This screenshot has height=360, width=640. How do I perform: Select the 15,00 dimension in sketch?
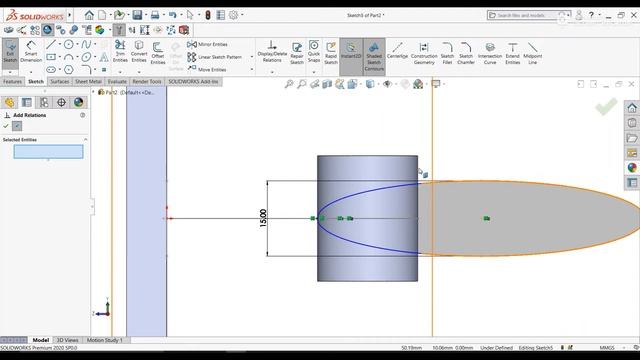point(263,218)
